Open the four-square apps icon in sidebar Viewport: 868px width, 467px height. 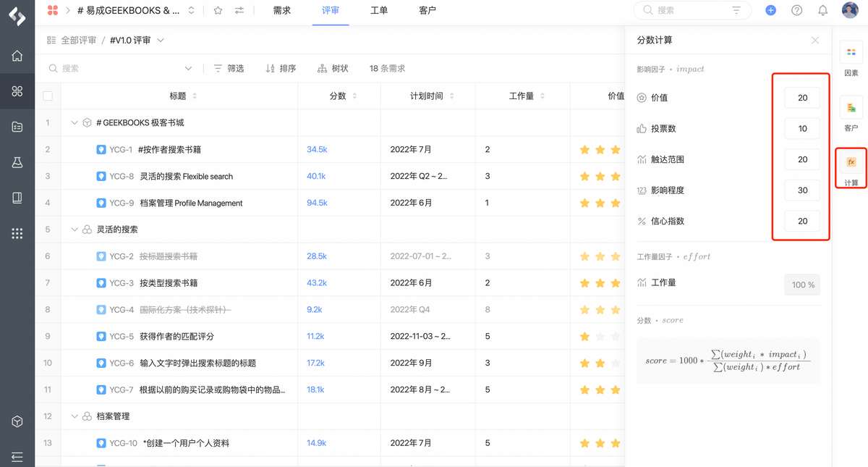tap(17, 91)
